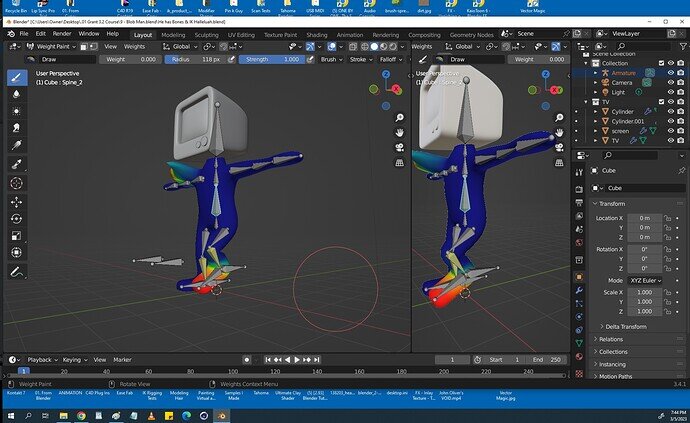
Task: Open the Material properties tab
Action: point(579,356)
